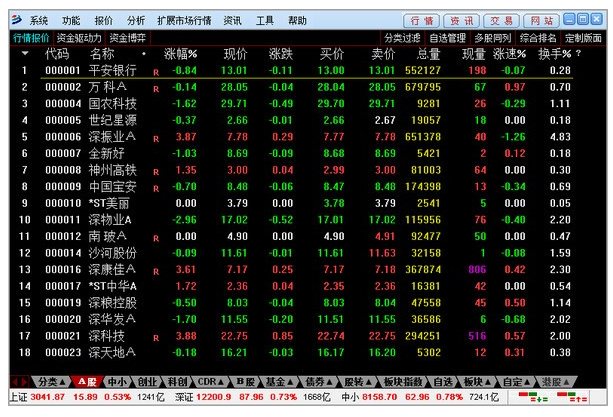Expand the CDR bottom tab menu
This screenshot has width=613, height=417.
[221, 382]
